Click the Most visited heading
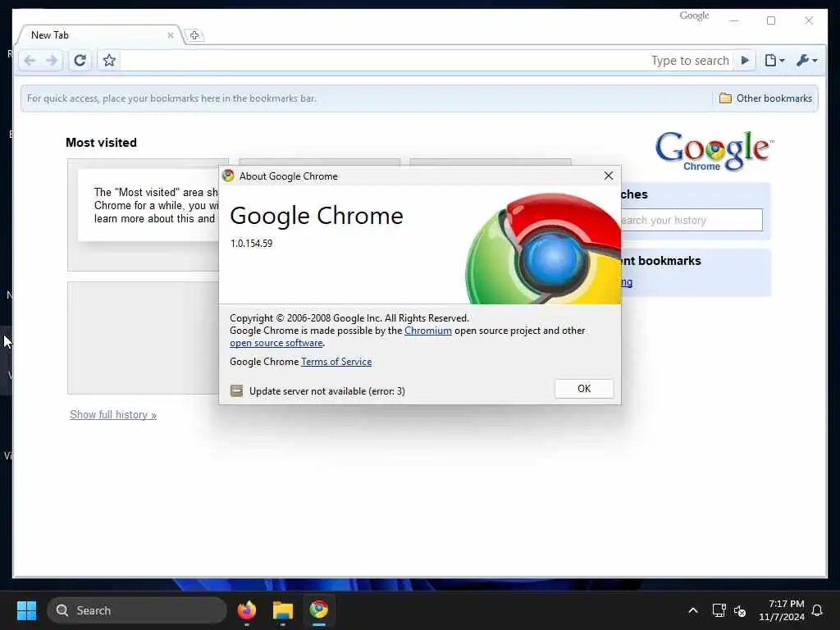The height and width of the screenshot is (630, 840). (x=101, y=143)
